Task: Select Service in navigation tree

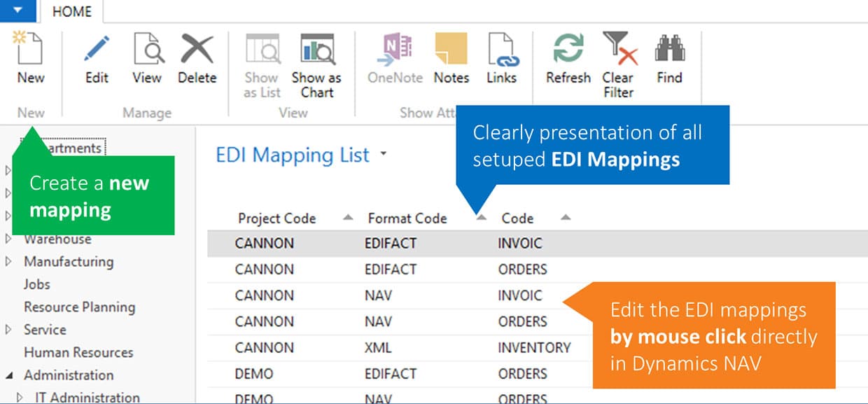Action: click(x=45, y=329)
